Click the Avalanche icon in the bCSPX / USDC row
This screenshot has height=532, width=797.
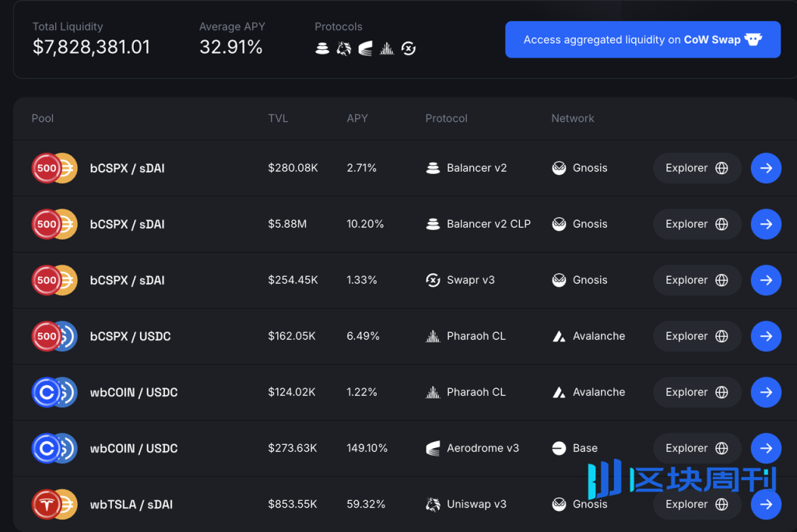tap(559, 336)
